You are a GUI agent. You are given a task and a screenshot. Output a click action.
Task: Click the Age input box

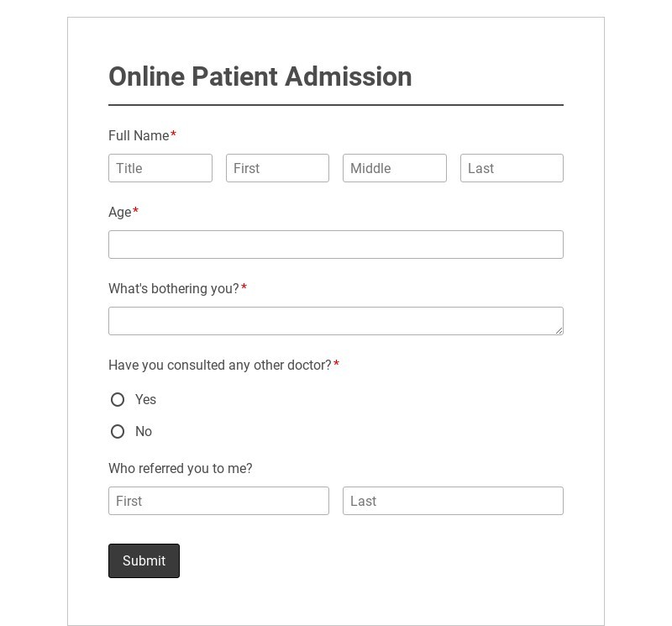coord(335,245)
